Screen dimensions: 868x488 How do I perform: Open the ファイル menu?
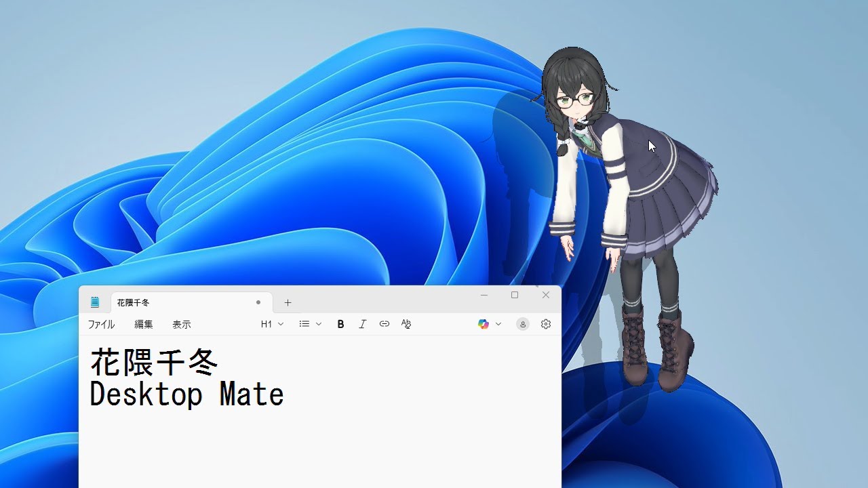(x=101, y=325)
